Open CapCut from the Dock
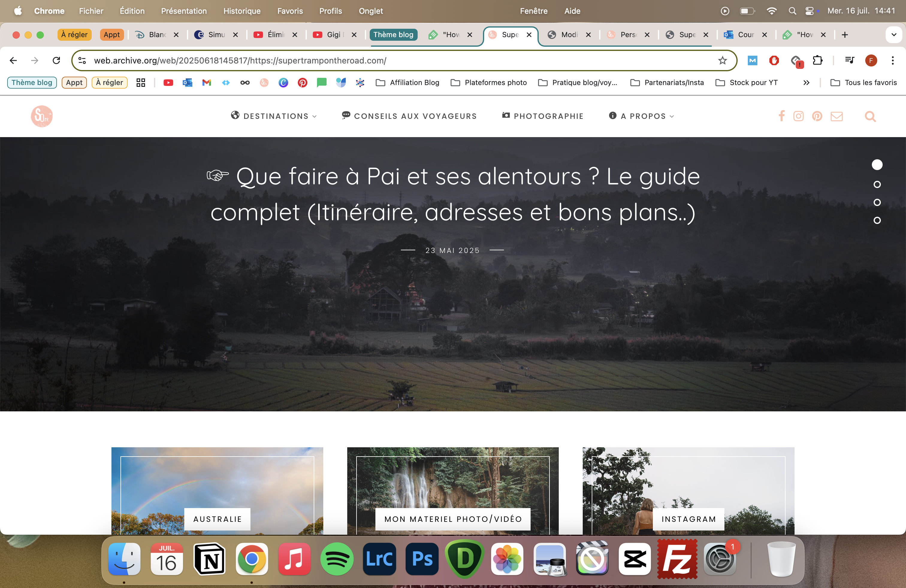The image size is (906, 588). [635, 559]
